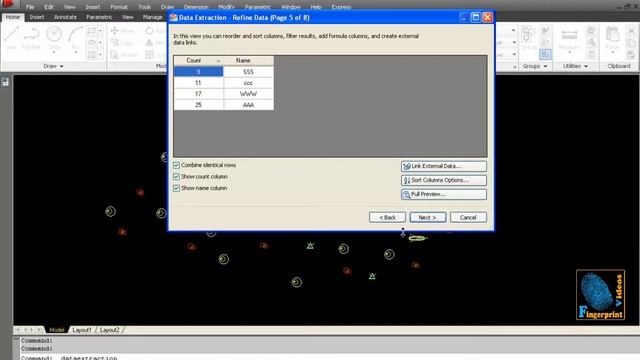The height and width of the screenshot is (360, 640).
Task: Select the Polyline tool in the Draw panel
Action: pos(31,38)
